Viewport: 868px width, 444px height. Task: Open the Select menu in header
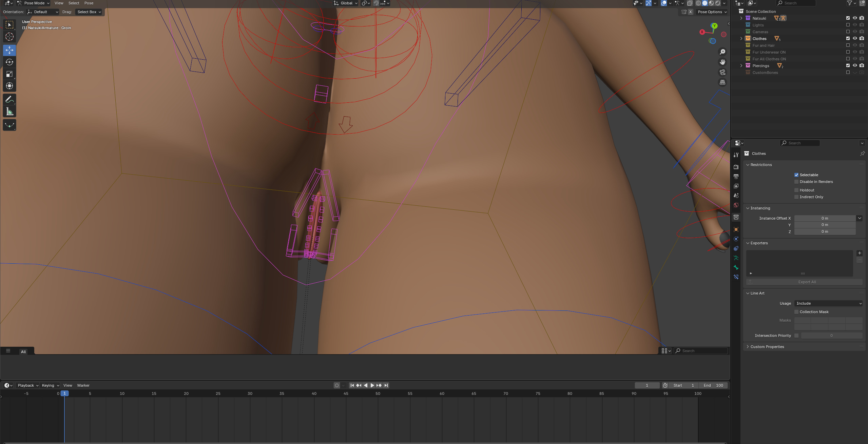coord(74,3)
